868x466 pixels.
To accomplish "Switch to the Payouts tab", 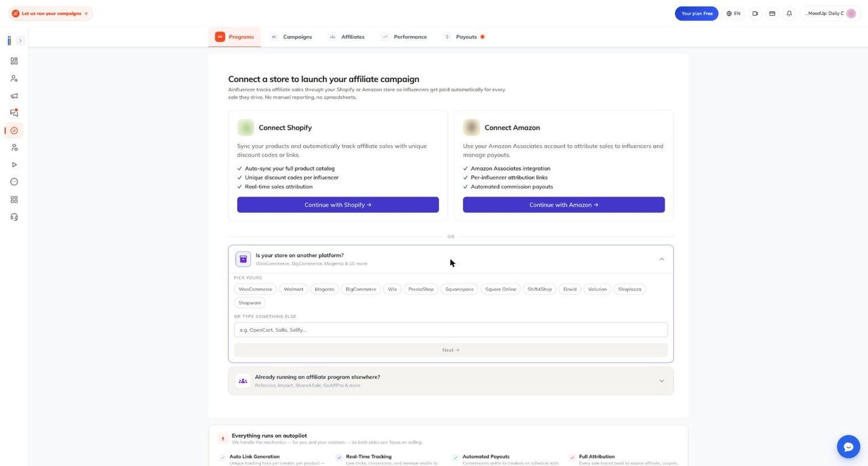I will click(464, 37).
